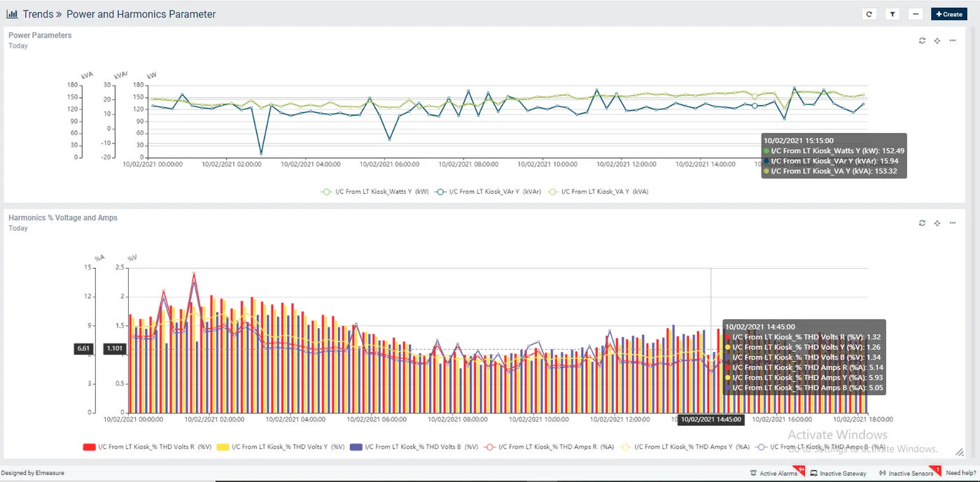Viewport: 980px width, 482px height.
Task: Click the Inactive Sensors signal icon
Action: (883, 474)
